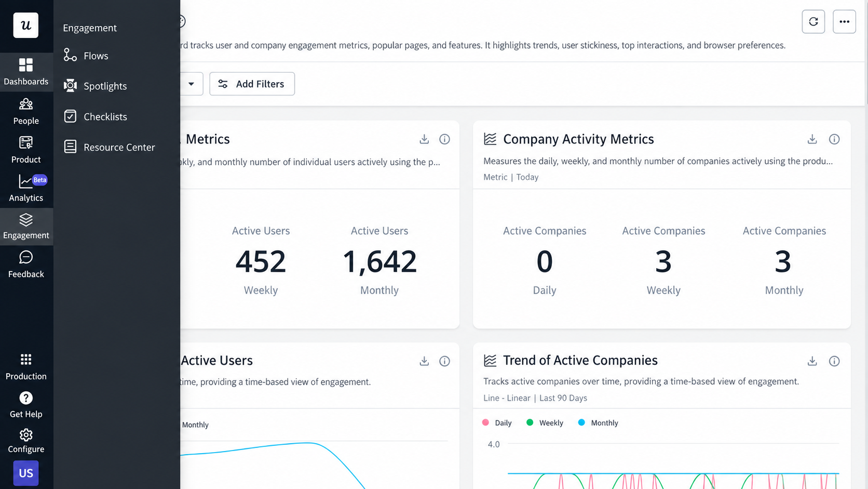Download Trend of Active Companies chart
Viewport: 868px width, 489px height.
pos(812,361)
